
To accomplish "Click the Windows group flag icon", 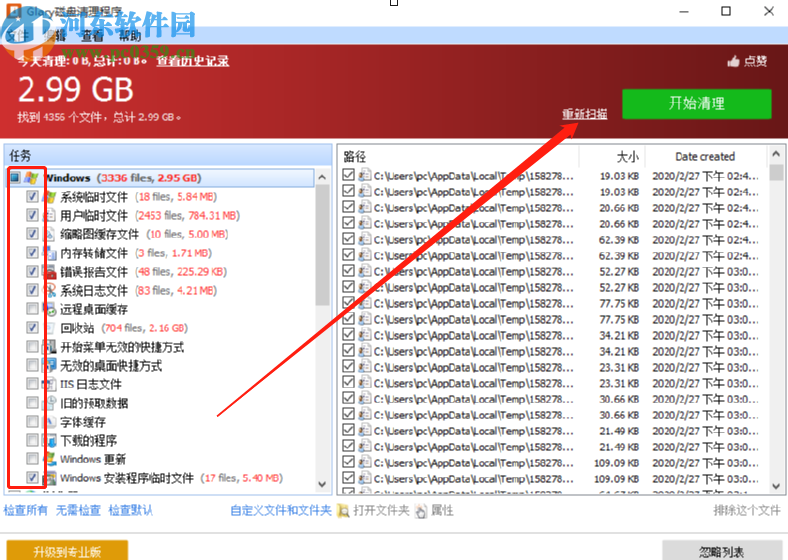I will coord(31,177).
